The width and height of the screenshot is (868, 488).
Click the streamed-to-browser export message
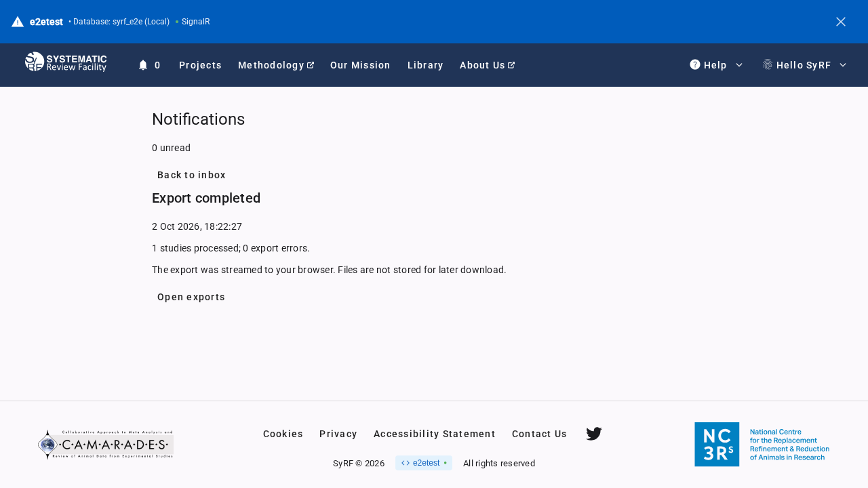pyautogui.click(x=329, y=270)
